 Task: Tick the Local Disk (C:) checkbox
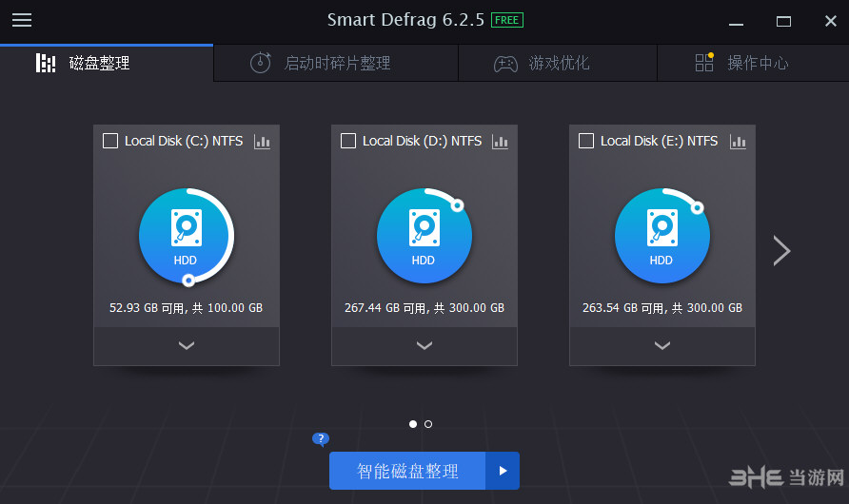tap(110, 141)
